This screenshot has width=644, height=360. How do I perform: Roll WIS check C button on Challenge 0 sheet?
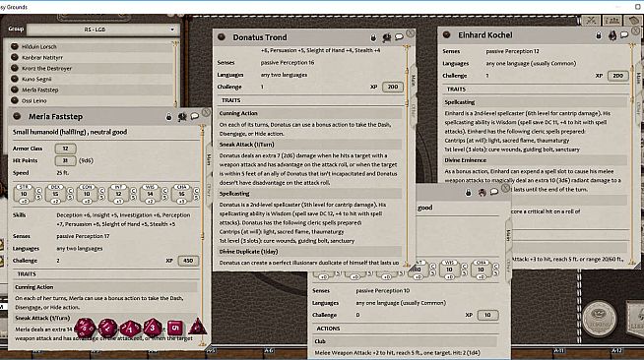464,267
